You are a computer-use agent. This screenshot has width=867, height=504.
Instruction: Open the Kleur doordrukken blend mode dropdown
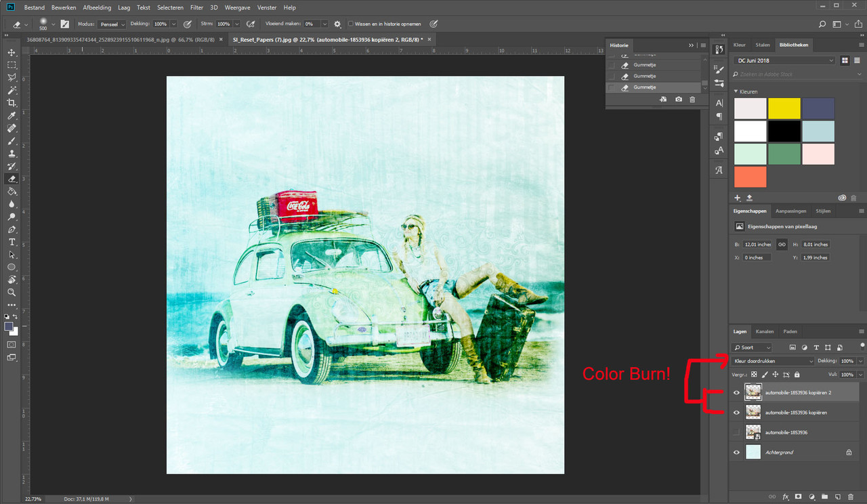point(774,361)
